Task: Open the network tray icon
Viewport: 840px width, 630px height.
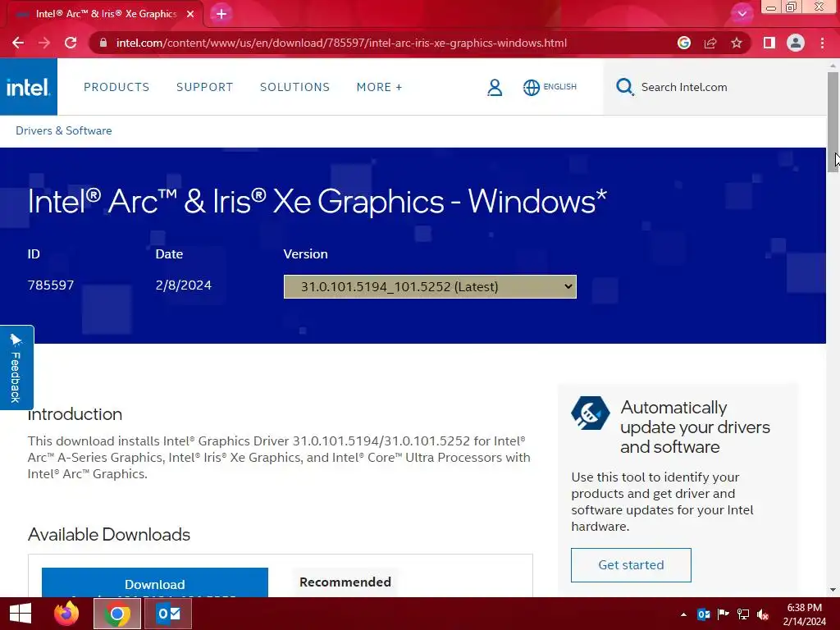Action: pyautogui.click(x=743, y=614)
